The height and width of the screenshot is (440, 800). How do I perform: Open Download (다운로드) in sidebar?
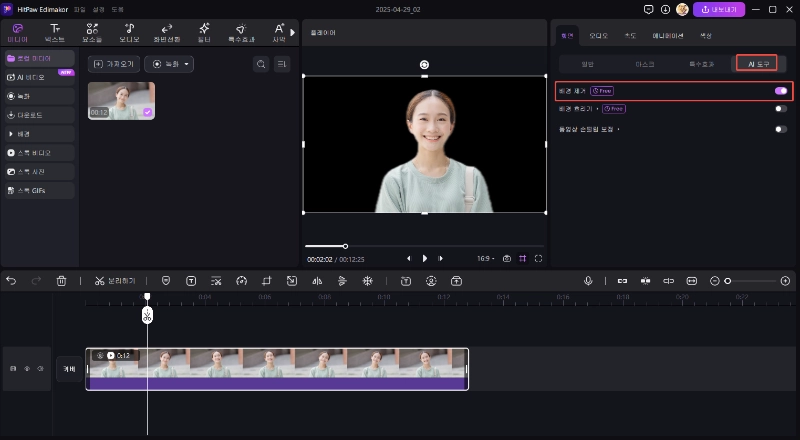tap(40, 115)
